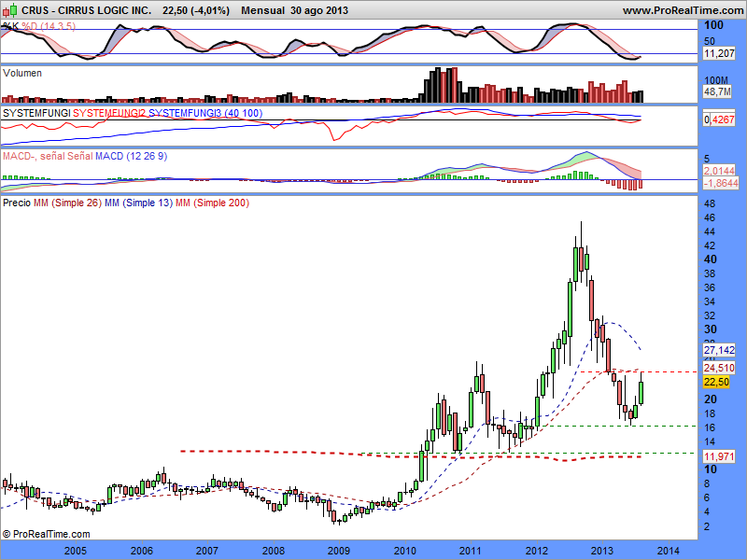
Task: Click the '2007' label on time axis
Action: (x=207, y=551)
